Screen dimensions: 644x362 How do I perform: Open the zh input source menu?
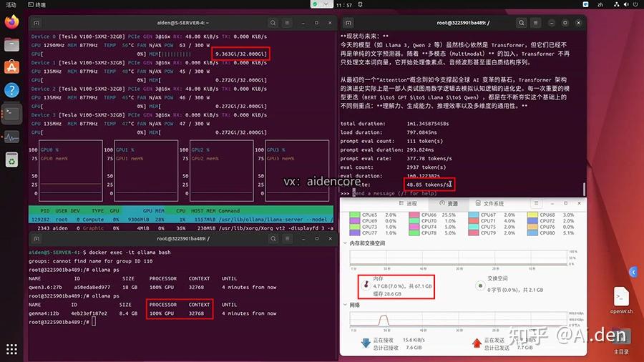pyautogui.click(x=600, y=4)
